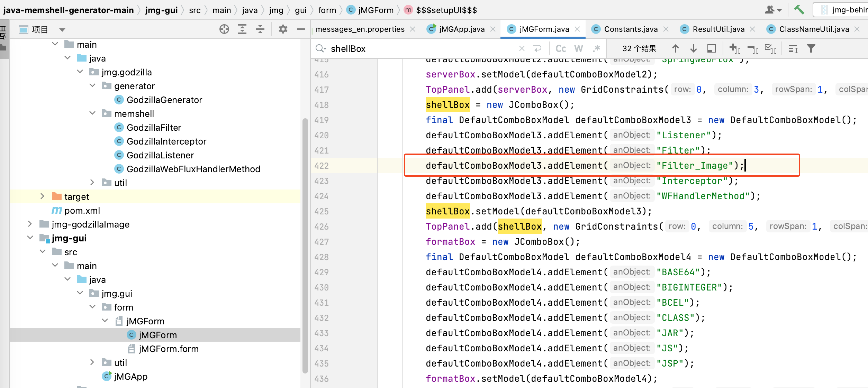Expand the target folder
Screen dimensions: 868x388
pyautogui.click(x=43, y=196)
